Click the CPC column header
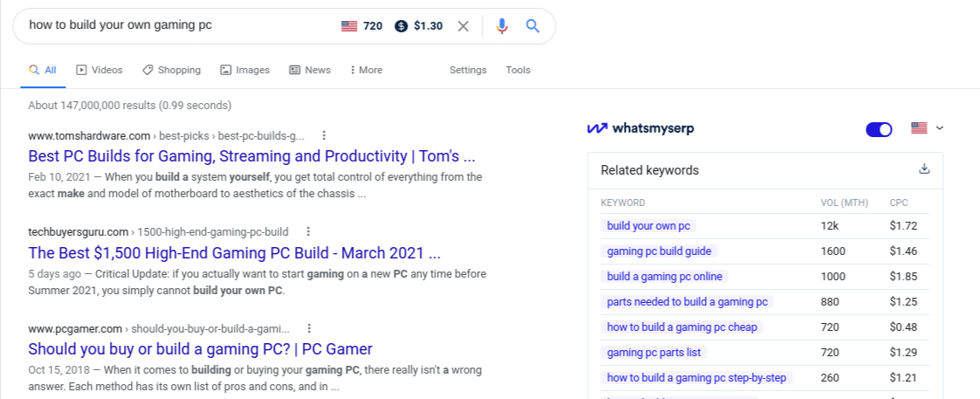Screen dimensions: 980x399 tap(899, 203)
